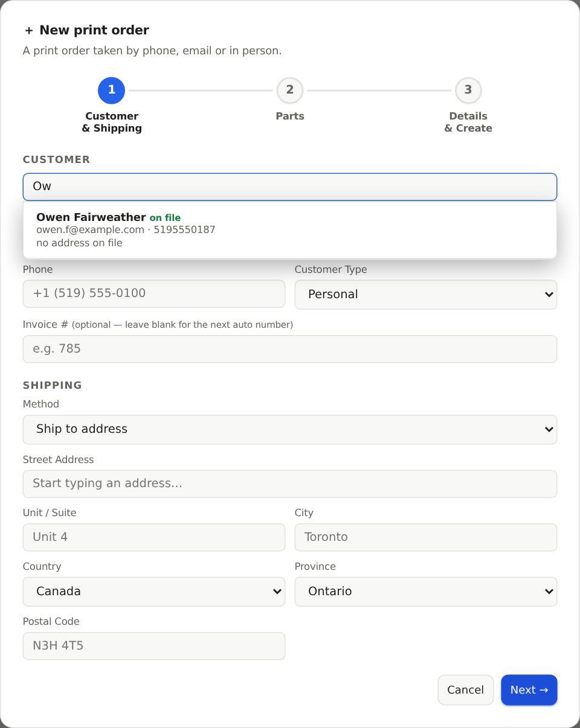Screen dimensions: 580x728
Task: Jump to step 3 Details & Create
Action: click(x=468, y=91)
